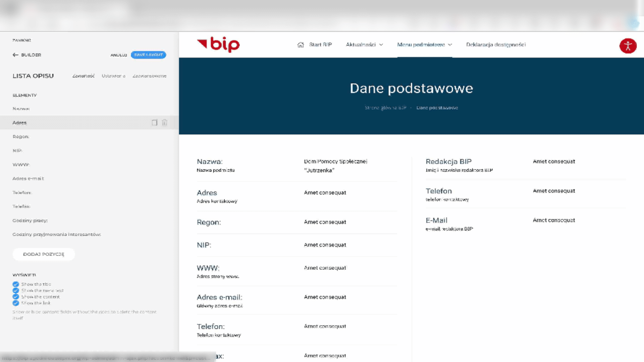
Task: Open the Start BIP menu item
Action: click(320, 45)
